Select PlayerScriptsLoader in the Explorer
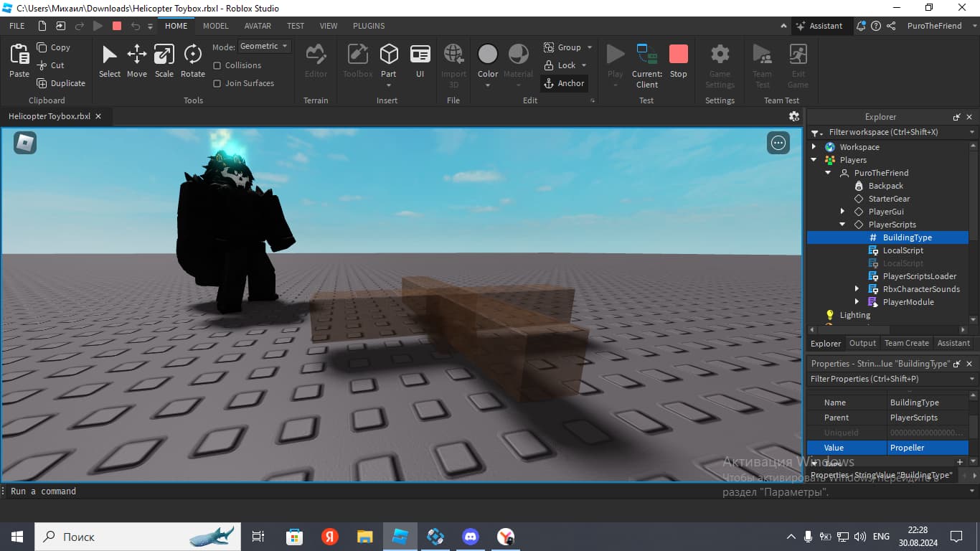This screenshot has width=980, height=551. point(919,276)
